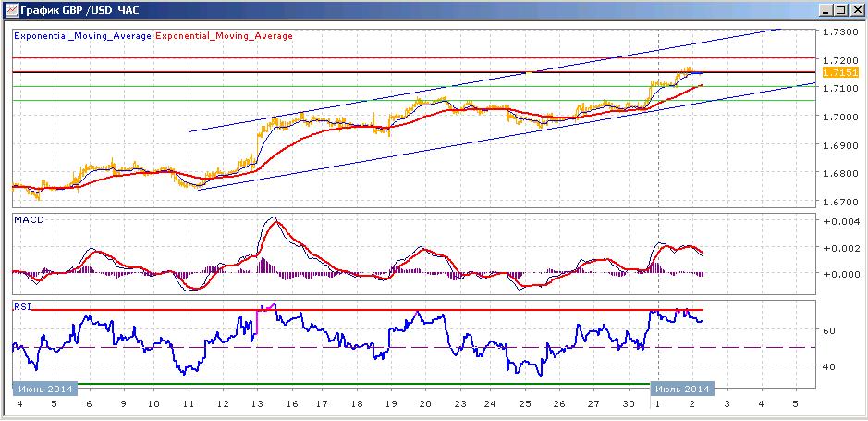Click the 60 level on RSI scale
This screenshot has height=421, width=868.
click(829, 330)
